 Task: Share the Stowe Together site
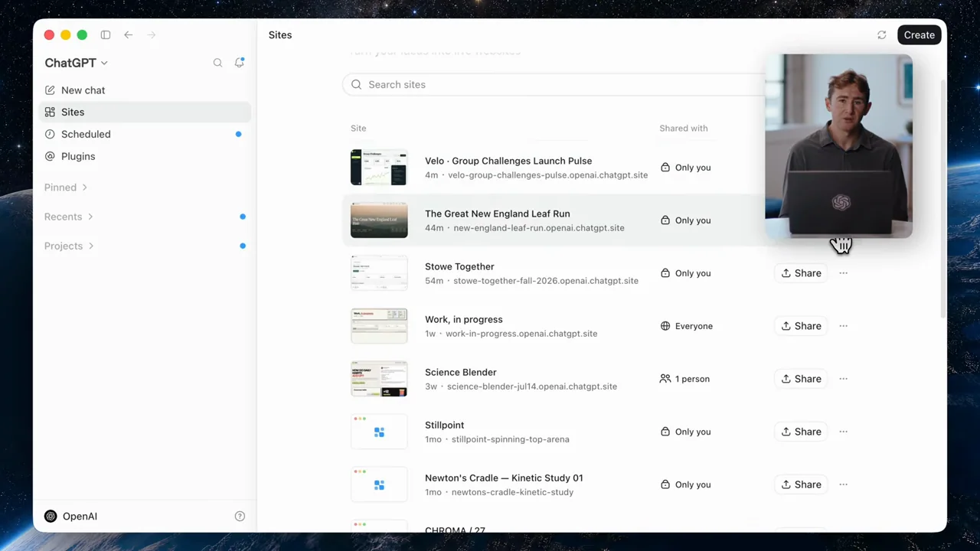[801, 273]
